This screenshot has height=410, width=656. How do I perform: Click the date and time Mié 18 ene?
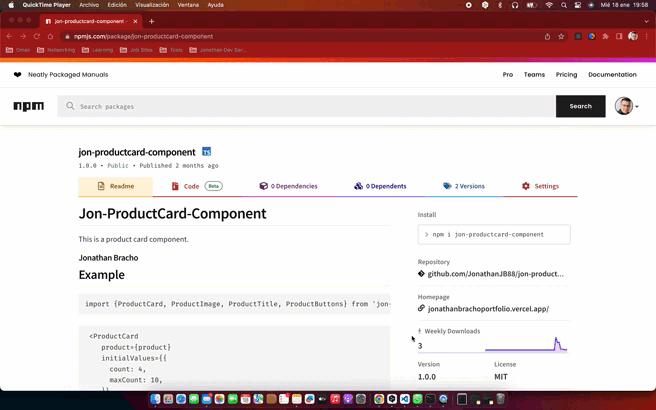pos(624,5)
